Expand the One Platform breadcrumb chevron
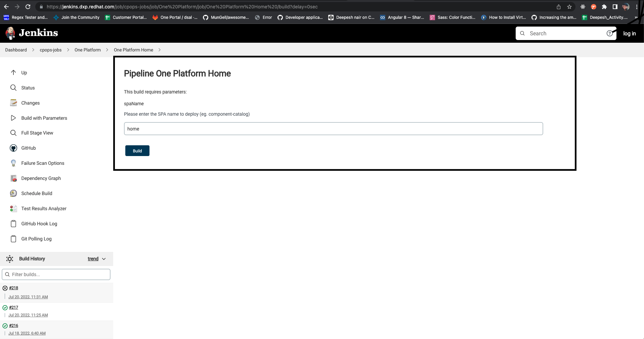644x339 pixels. (107, 50)
